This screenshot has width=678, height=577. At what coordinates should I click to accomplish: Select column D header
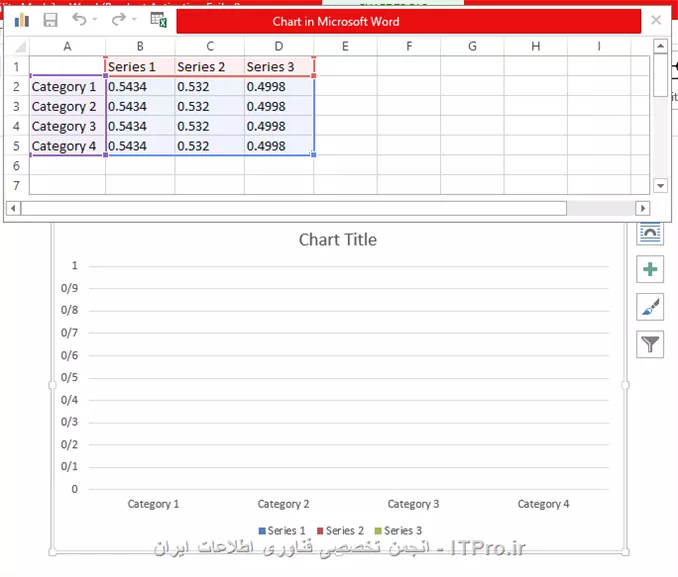pyautogui.click(x=279, y=46)
